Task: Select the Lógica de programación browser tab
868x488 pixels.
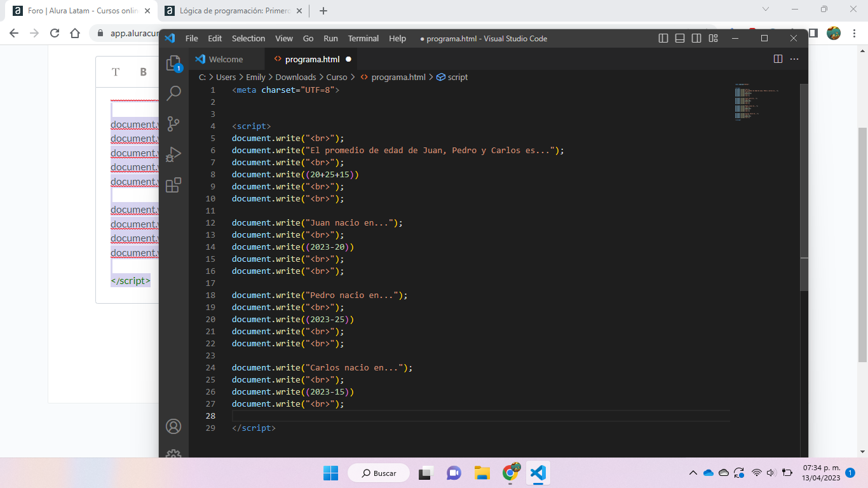Action: 232,11
